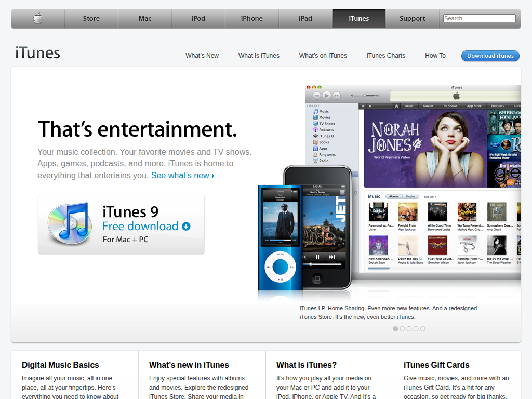Click the iTunes 9 CD music note icon
532x399 pixels.
[70, 223]
